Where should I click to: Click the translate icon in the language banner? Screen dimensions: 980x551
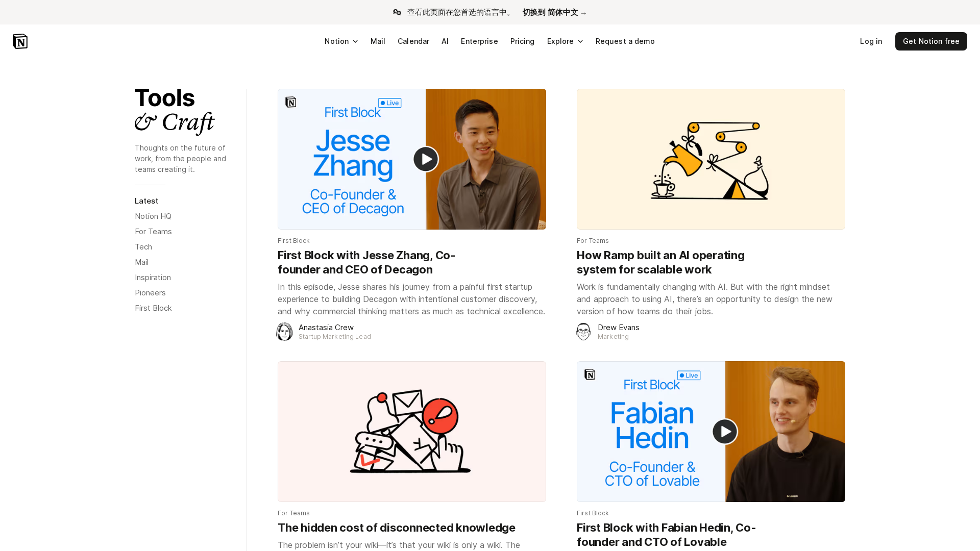click(397, 12)
